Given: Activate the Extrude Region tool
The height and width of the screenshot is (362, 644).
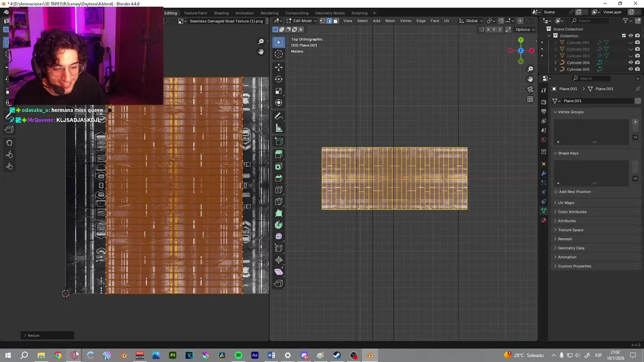Looking at the screenshot, I should click(279, 154).
